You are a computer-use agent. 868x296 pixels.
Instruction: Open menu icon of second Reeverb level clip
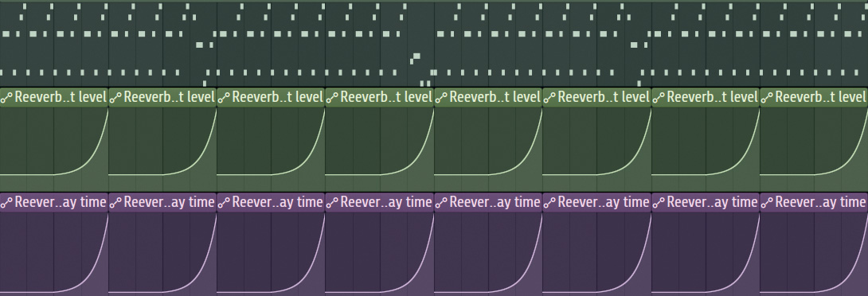[115, 98]
